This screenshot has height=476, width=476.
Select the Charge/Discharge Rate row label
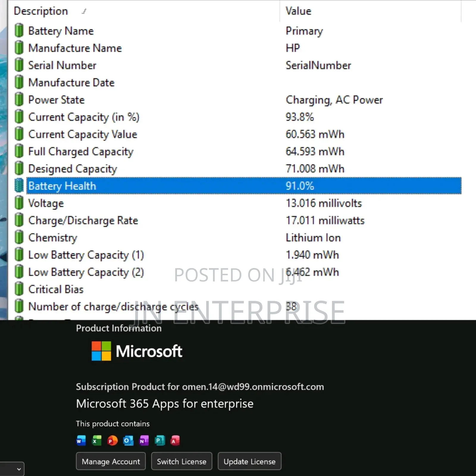click(83, 221)
